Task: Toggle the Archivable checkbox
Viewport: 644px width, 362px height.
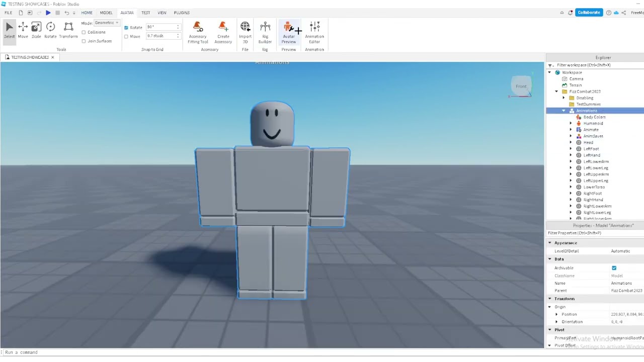Action: 614,268
